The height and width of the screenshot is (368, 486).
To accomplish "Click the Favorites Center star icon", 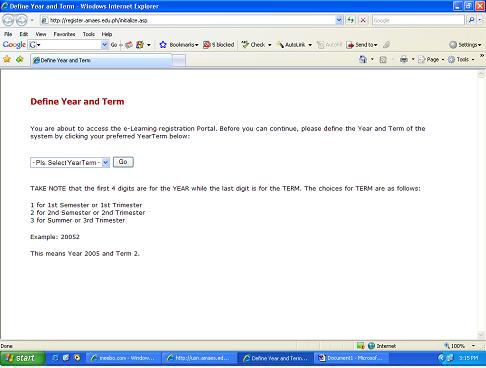I will [7, 60].
